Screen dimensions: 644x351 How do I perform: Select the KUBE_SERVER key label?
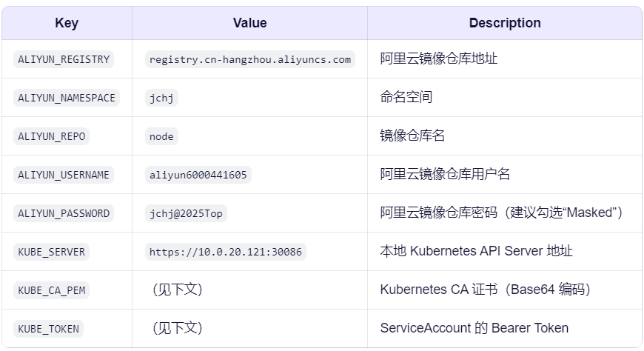pos(52,252)
